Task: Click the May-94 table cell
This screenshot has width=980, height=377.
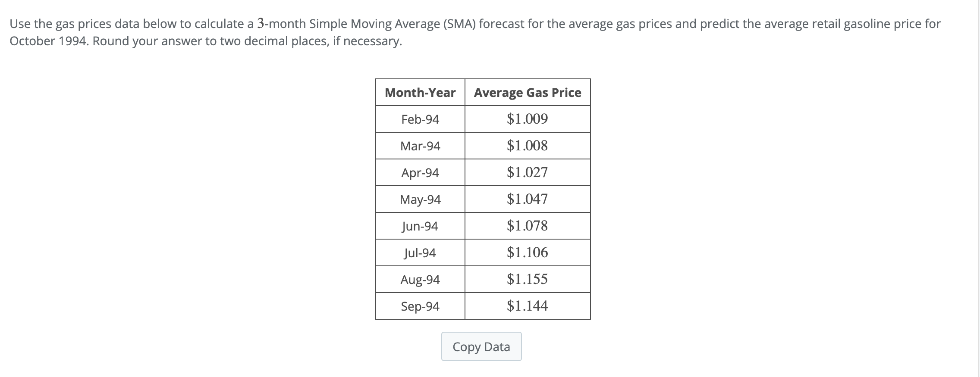Action: pos(420,199)
